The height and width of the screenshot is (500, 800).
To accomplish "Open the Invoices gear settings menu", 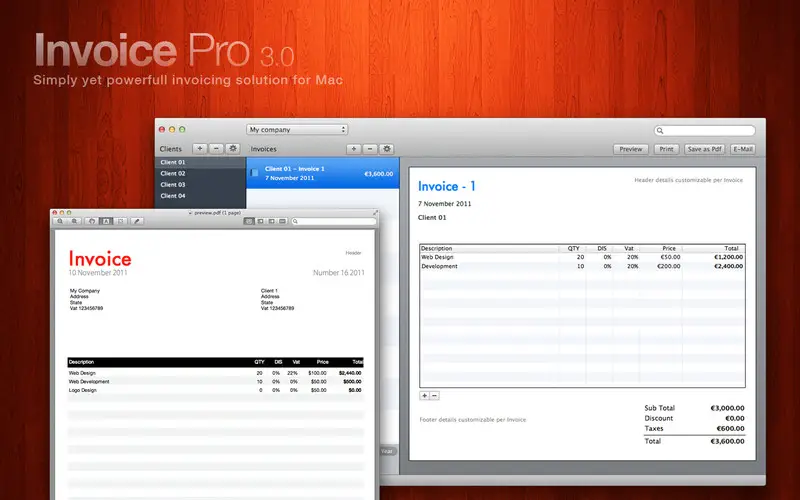I will pyautogui.click(x=387, y=149).
